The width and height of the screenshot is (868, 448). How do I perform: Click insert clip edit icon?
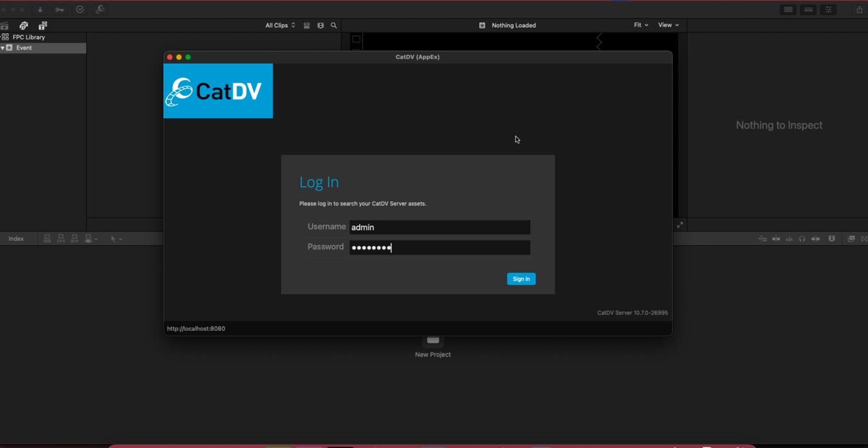[61, 239]
